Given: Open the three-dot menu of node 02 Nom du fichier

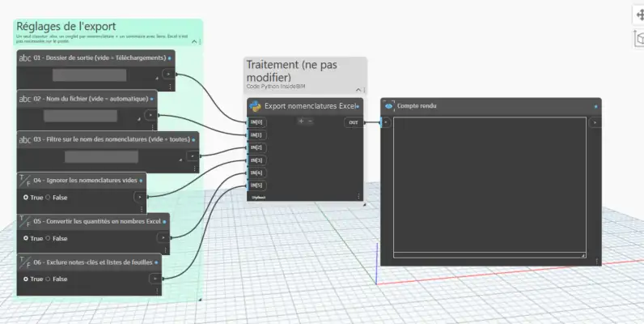Looking at the screenshot, I should tap(152, 127).
